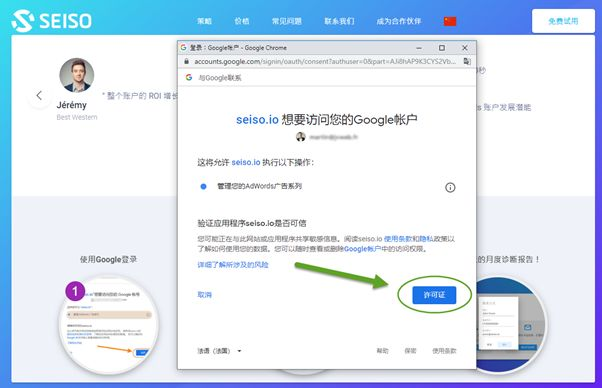Click the step 1 Google login preview circle
This screenshot has height=388, width=602.
click(x=109, y=324)
